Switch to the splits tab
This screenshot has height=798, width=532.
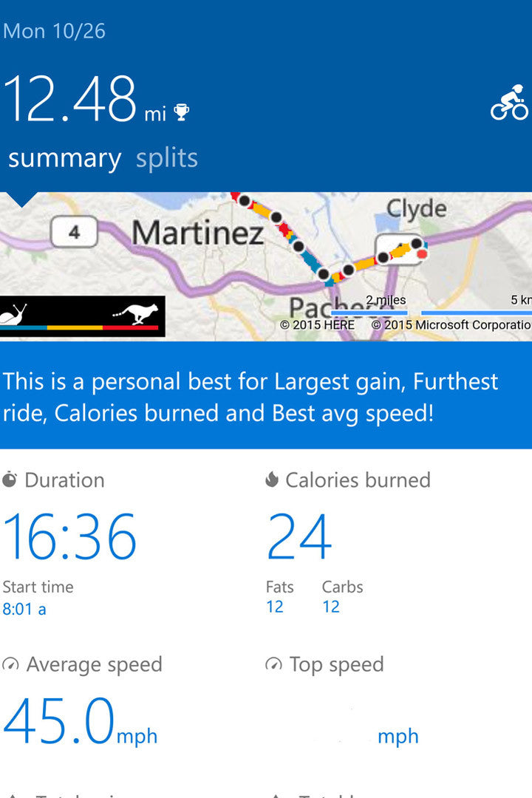pos(166,157)
